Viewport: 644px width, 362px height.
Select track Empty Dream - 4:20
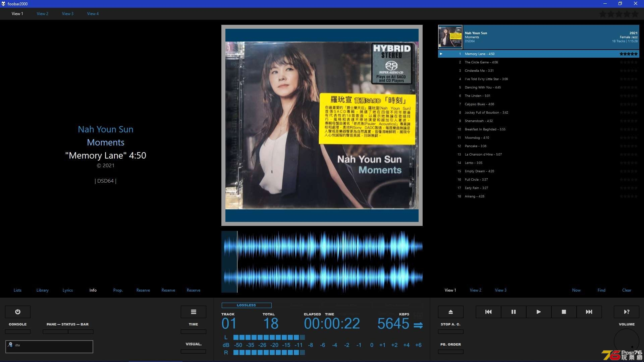tap(539, 171)
